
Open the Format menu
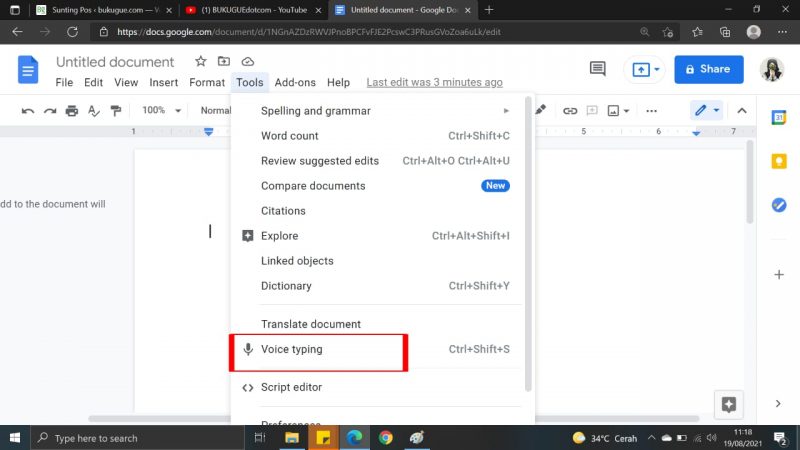tap(207, 82)
